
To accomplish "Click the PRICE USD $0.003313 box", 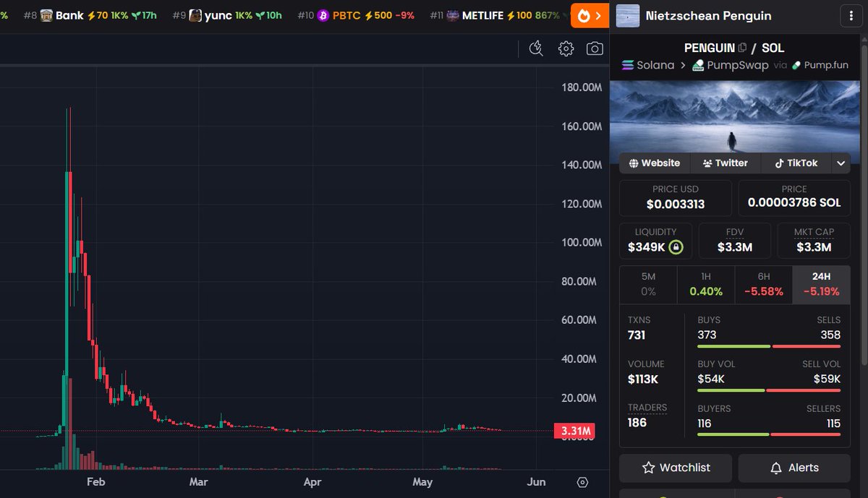I will 676,197.
